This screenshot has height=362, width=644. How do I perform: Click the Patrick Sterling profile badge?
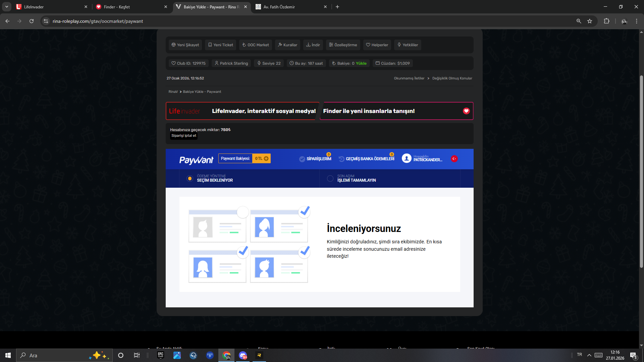(x=231, y=63)
